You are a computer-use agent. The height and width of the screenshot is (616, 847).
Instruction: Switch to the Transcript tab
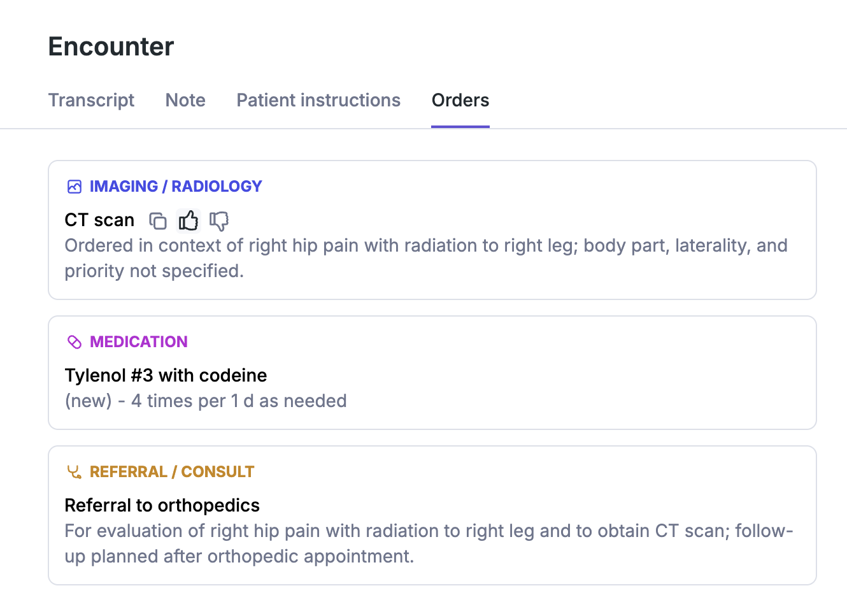91,100
